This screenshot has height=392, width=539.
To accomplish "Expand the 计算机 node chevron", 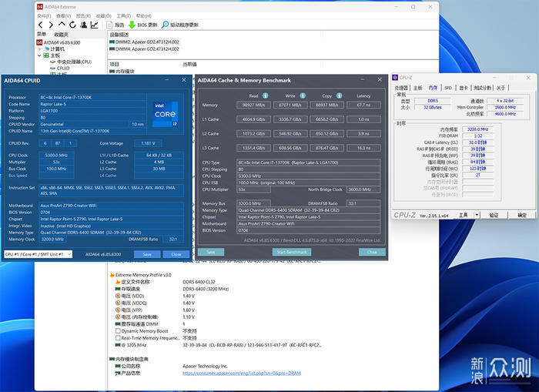I will [x=39, y=49].
